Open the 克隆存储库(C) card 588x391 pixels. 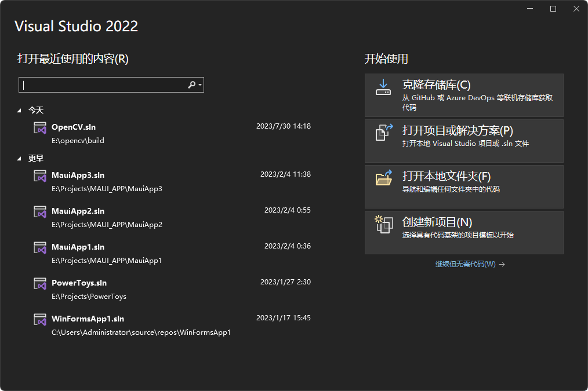464,95
